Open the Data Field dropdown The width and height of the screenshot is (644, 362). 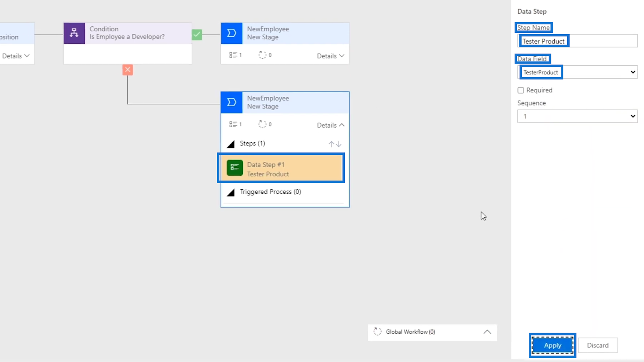click(577, 72)
